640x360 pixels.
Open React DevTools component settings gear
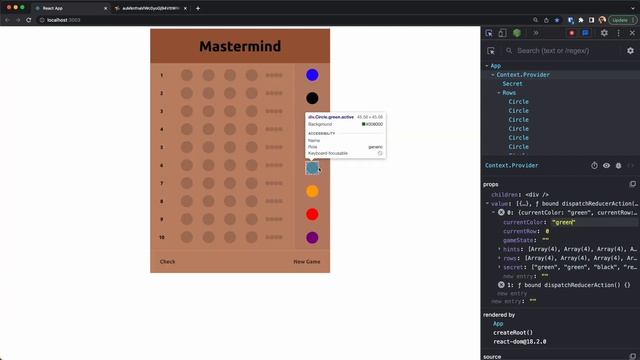point(630,51)
